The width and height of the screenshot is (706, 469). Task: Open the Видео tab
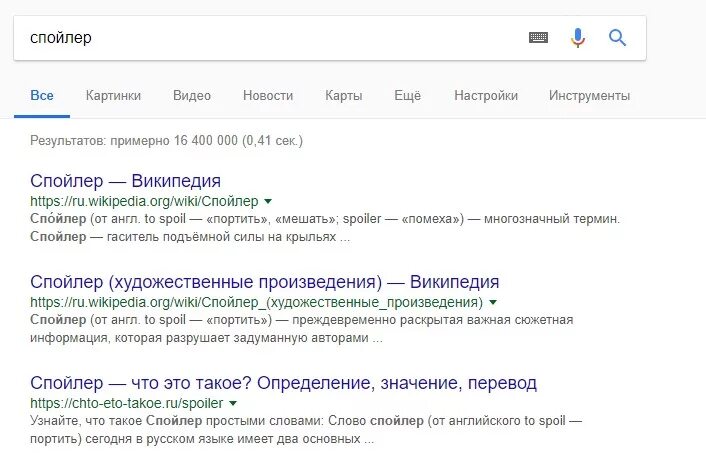pos(192,95)
